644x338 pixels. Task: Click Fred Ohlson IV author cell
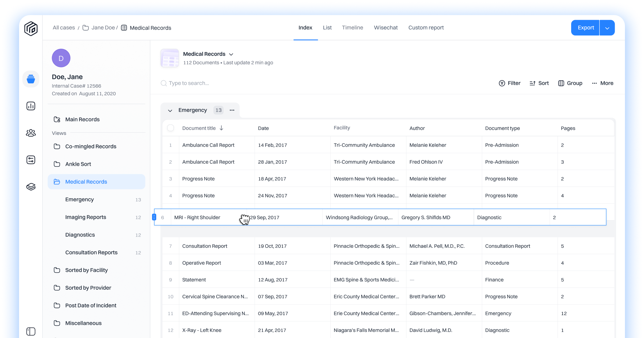pos(426,162)
